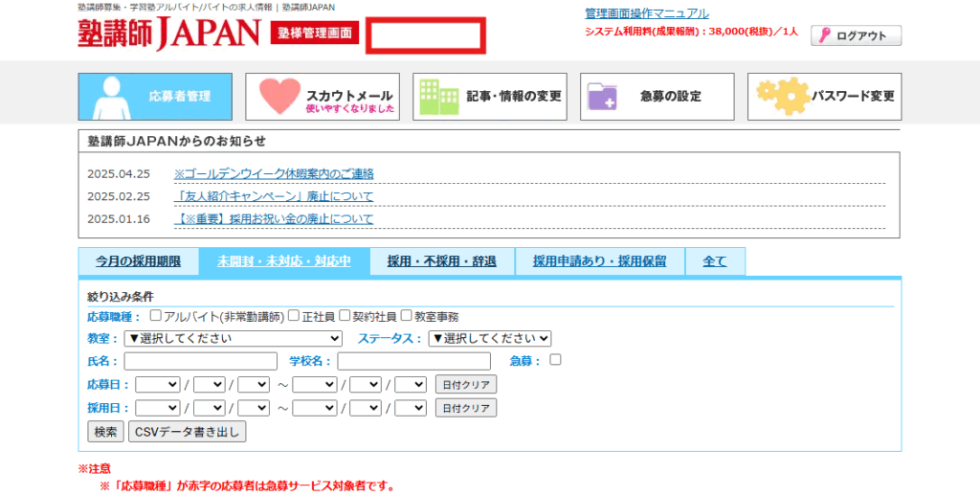Open 急募の設定 section
980x496 pixels.
coord(657,97)
